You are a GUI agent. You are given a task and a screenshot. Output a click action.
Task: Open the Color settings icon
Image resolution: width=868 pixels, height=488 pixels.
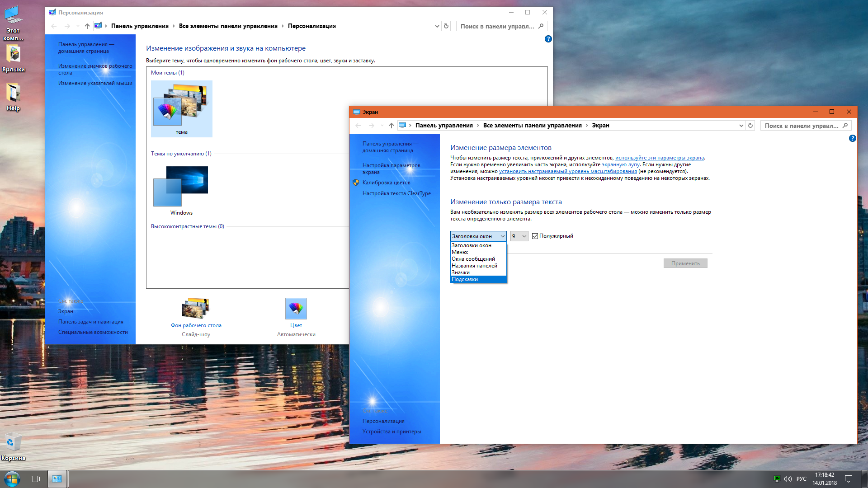(x=296, y=309)
